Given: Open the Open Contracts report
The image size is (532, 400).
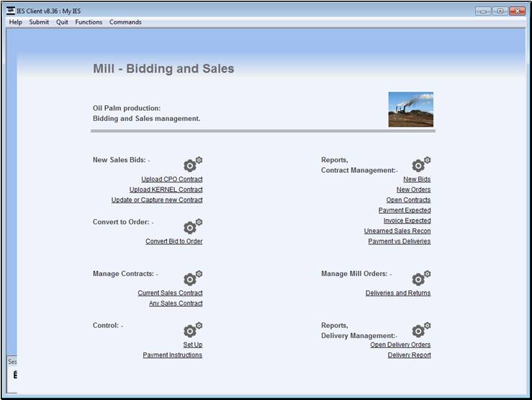Looking at the screenshot, I should tap(408, 200).
